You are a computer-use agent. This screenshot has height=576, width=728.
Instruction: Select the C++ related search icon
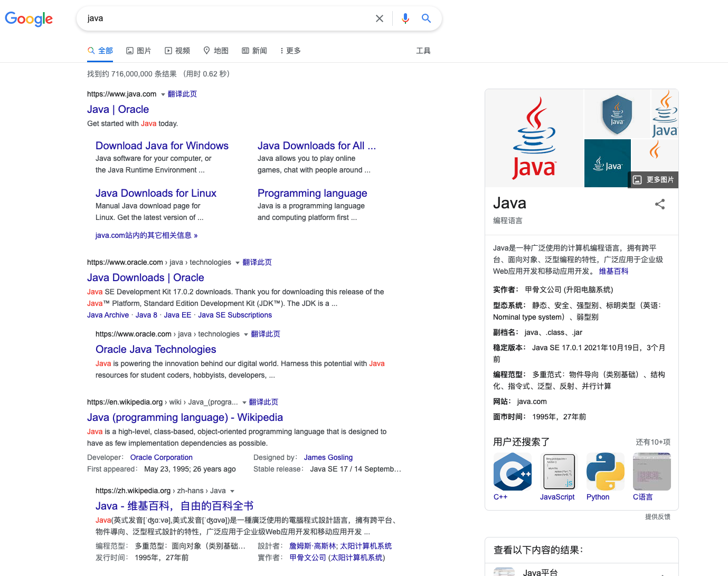(x=513, y=472)
